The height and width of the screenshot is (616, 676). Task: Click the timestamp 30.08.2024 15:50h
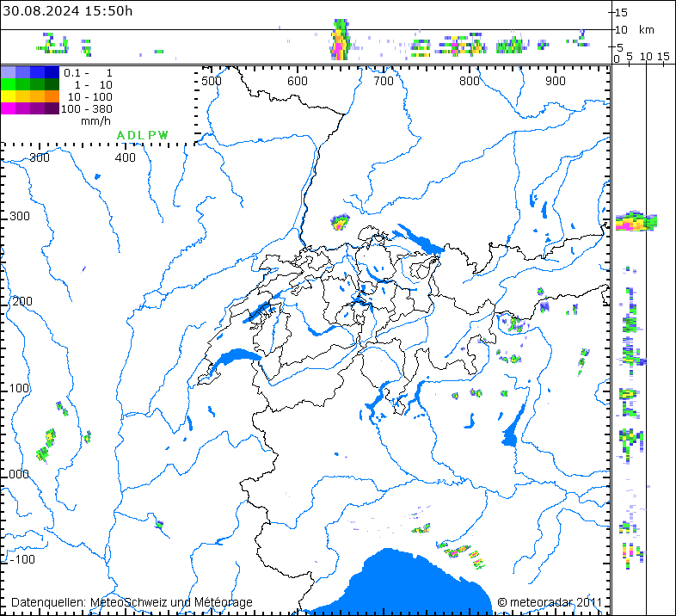coord(68,11)
